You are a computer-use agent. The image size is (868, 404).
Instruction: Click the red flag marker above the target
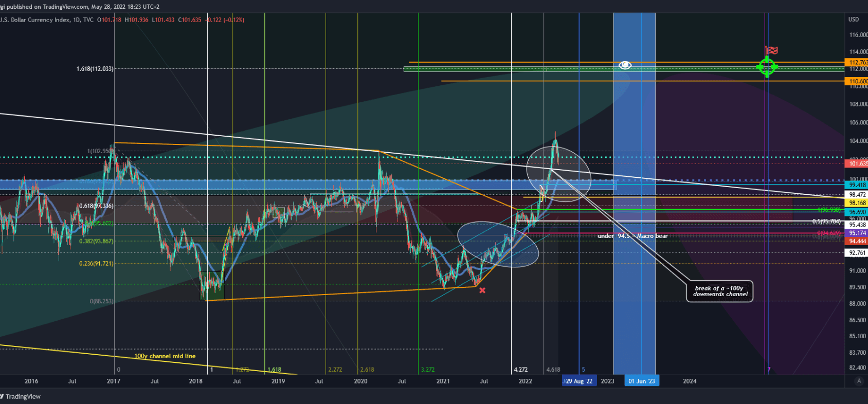coord(771,50)
